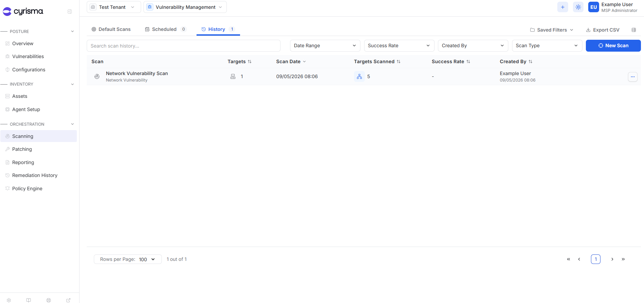Click the Export CSV button

(603, 30)
